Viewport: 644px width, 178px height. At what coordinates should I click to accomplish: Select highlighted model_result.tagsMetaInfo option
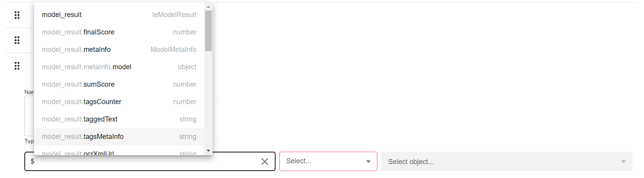tap(119, 137)
